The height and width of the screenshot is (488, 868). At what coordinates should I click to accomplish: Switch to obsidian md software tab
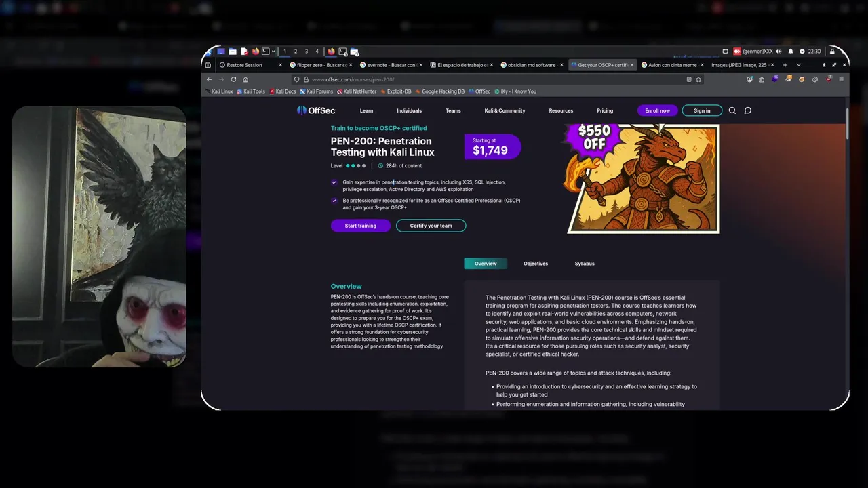tap(532, 65)
